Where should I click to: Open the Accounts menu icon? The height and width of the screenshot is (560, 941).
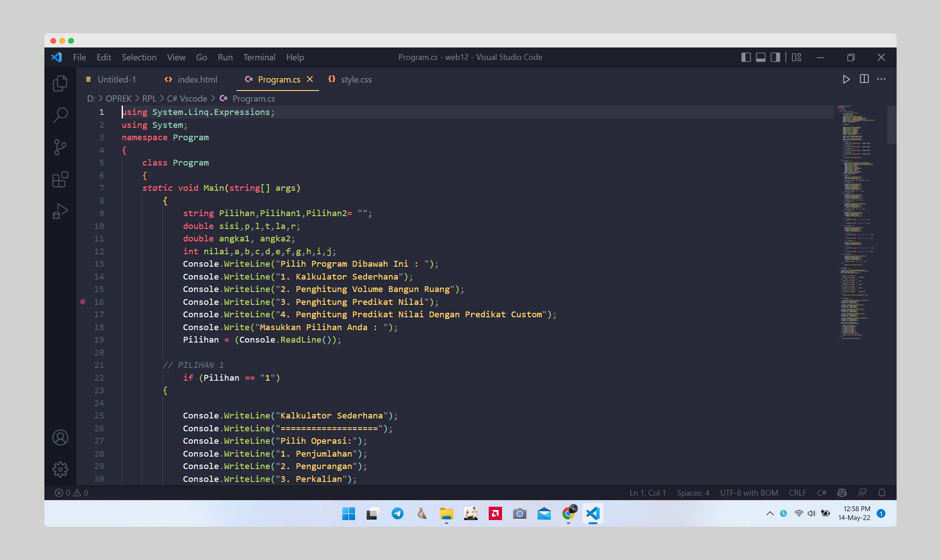(x=60, y=438)
